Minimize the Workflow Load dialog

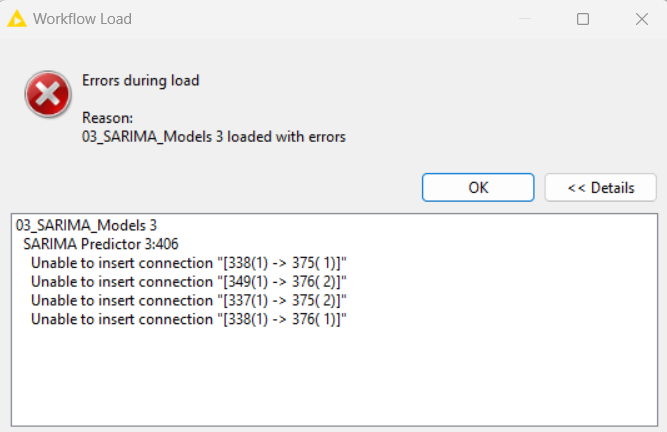pyautogui.click(x=525, y=19)
